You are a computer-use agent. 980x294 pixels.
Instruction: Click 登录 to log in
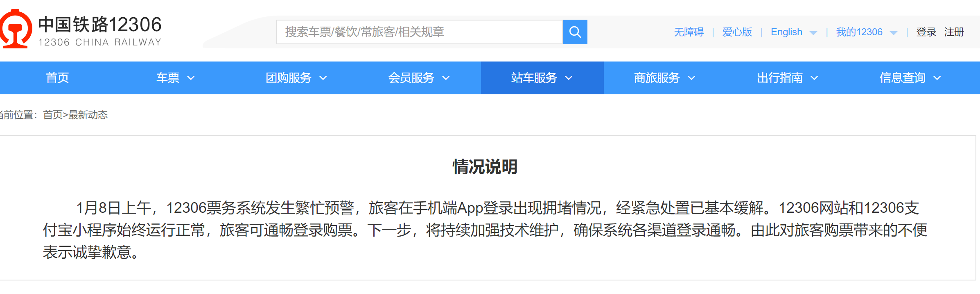point(926,32)
